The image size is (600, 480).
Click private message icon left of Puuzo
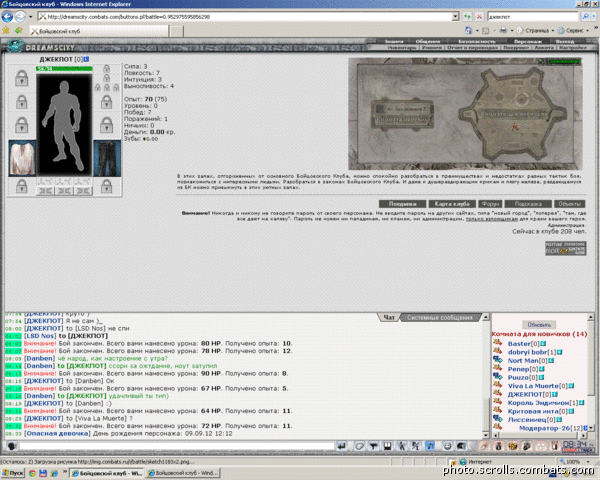[498, 377]
